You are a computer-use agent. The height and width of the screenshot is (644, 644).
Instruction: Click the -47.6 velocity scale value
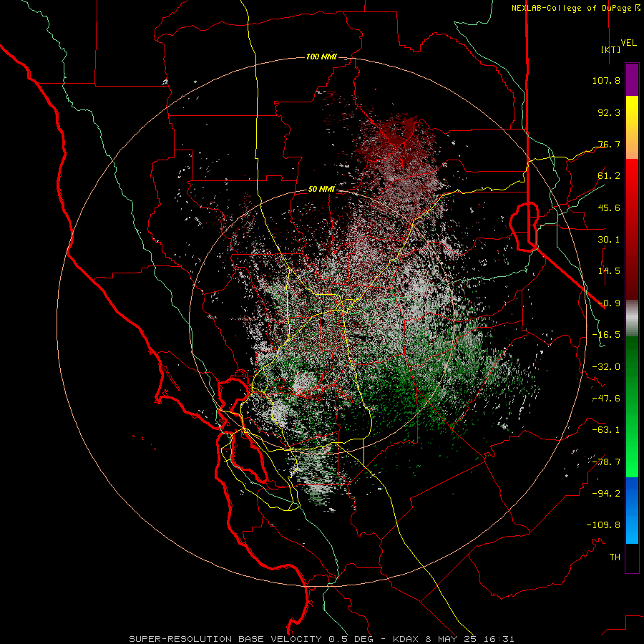click(x=606, y=399)
